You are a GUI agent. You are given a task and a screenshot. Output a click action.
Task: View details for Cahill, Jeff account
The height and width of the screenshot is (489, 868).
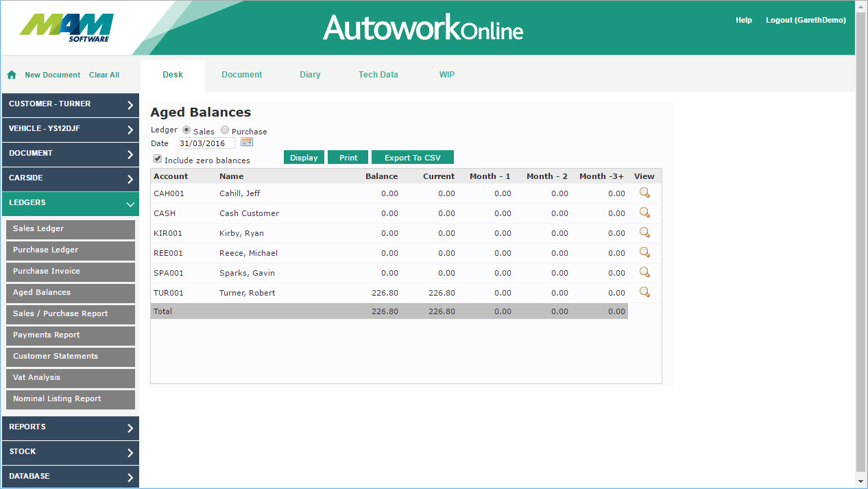point(644,193)
